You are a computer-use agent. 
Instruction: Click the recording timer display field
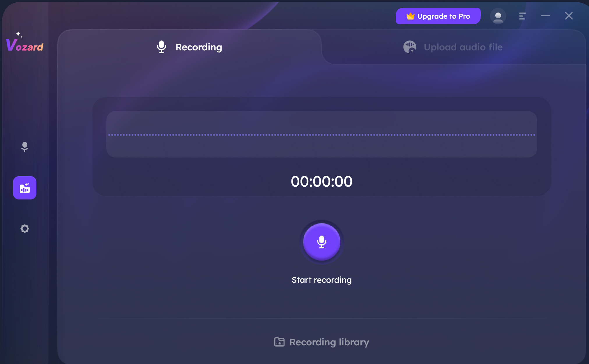(322, 181)
